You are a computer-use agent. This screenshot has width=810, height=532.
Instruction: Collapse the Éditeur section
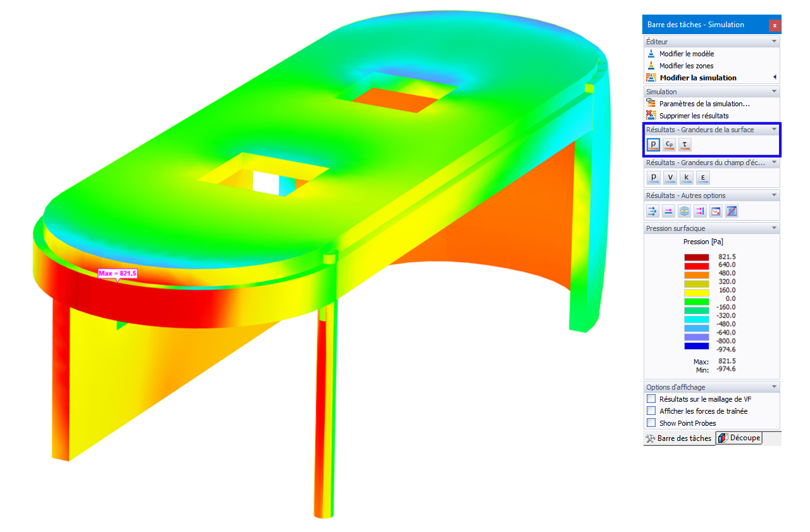click(774, 42)
